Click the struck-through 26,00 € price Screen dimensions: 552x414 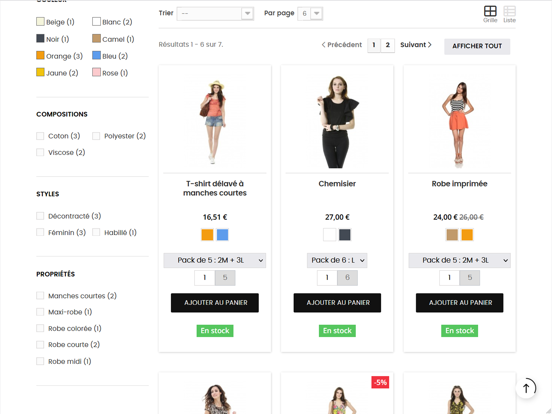click(471, 217)
